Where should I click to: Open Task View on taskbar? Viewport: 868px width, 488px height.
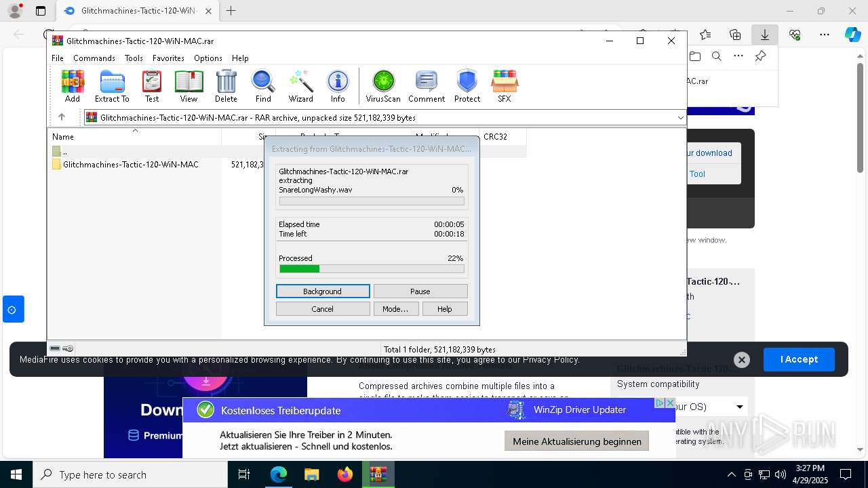point(244,474)
